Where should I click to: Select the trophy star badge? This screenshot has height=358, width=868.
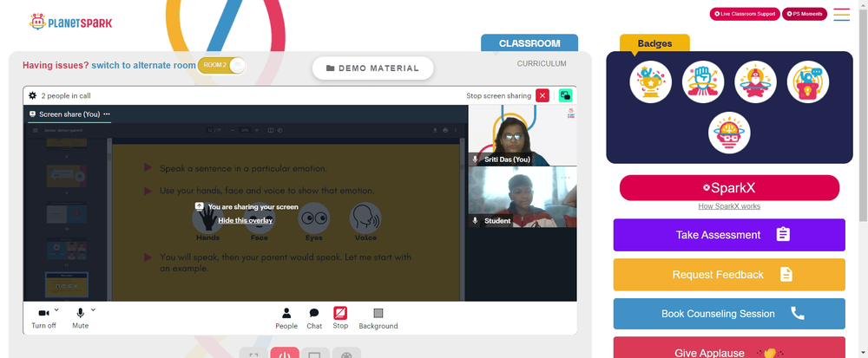[650, 81]
